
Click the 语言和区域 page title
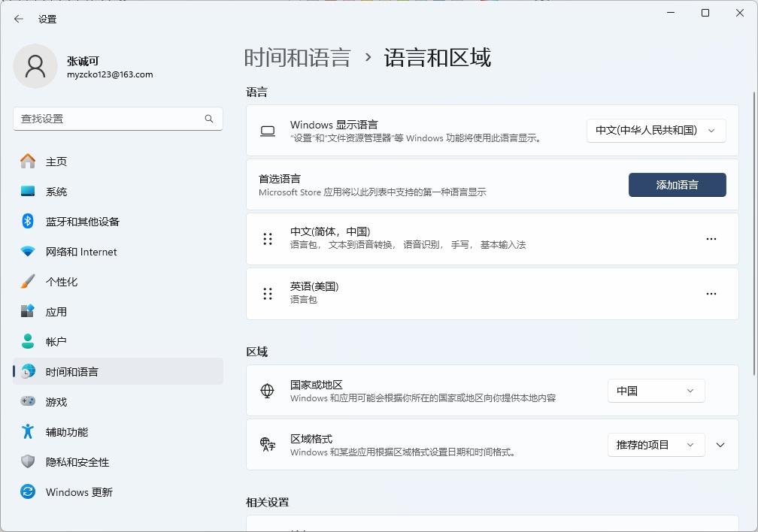438,58
